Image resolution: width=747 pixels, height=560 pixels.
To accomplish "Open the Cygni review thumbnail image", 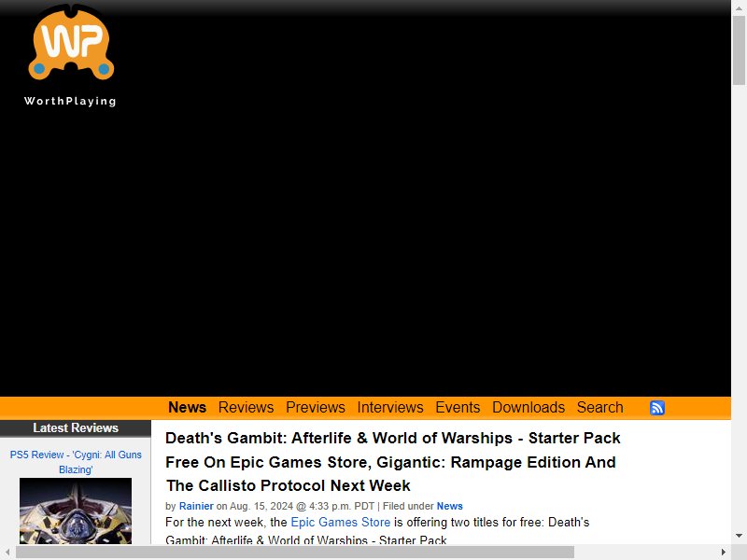I will (76, 511).
